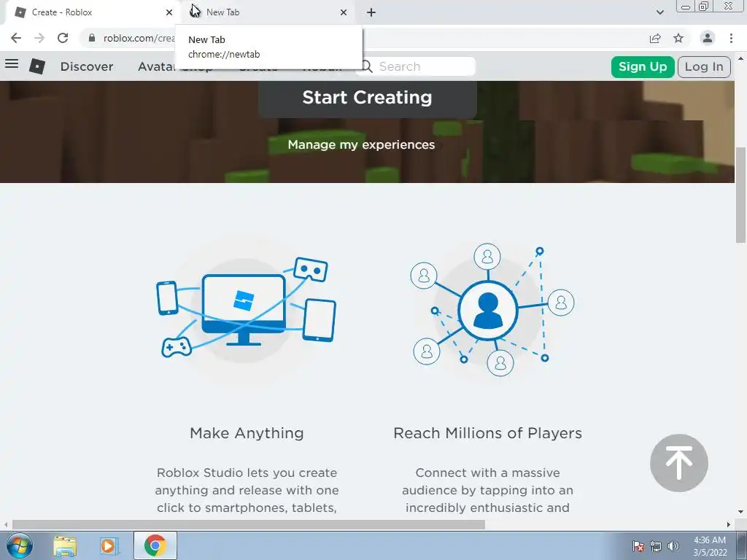The image size is (747, 560).
Task: Open the Discover menu item
Action: [87, 66]
